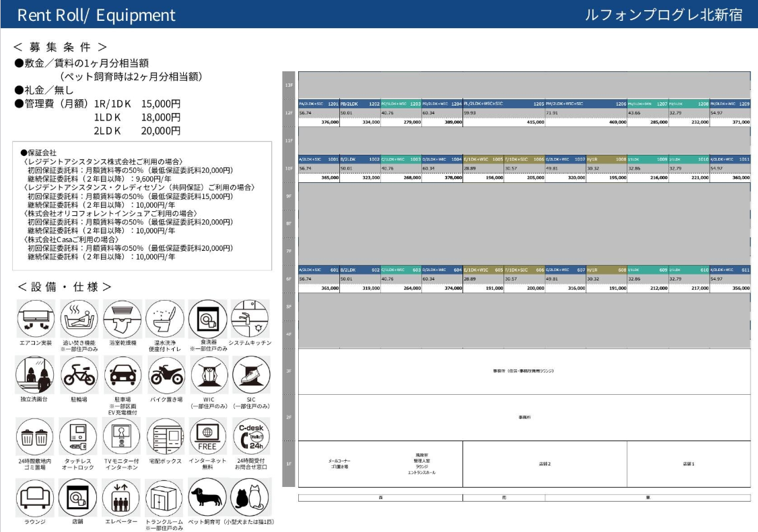Select the car parking (駐車場) icon
758x532 pixels.
(x=122, y=375)
